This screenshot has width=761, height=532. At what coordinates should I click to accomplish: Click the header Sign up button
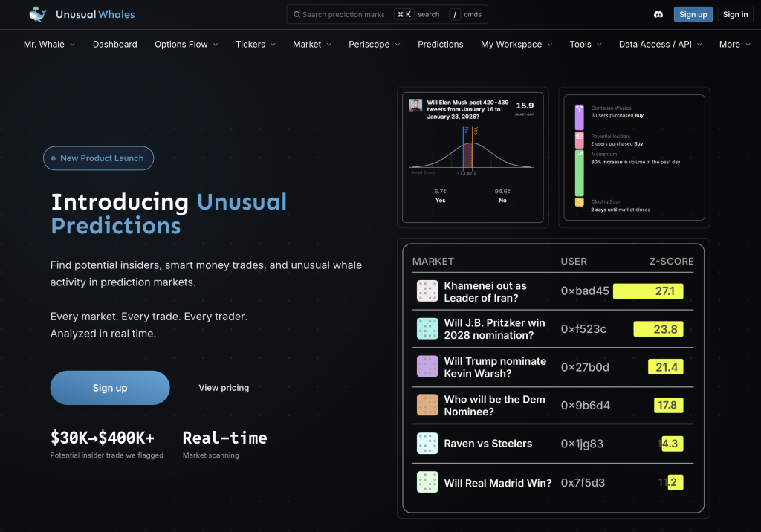click(693, 15)
